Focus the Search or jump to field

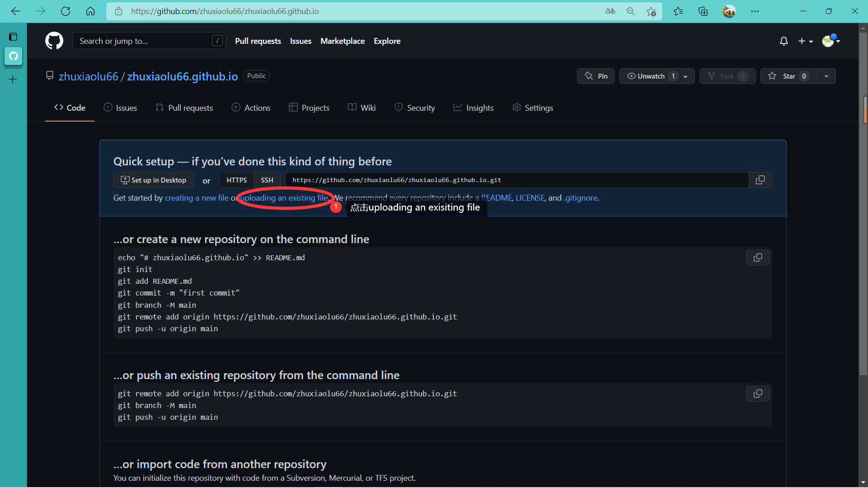[149, 41]
